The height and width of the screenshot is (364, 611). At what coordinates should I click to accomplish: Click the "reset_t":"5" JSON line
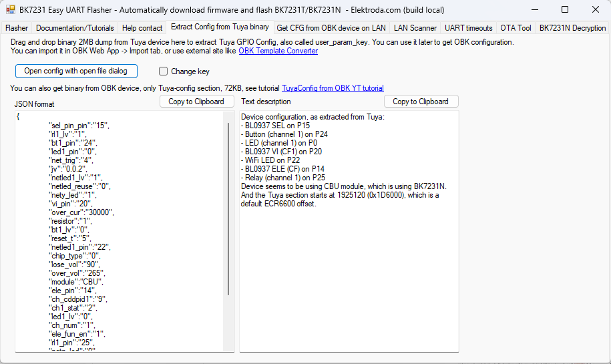click(69, 238)
